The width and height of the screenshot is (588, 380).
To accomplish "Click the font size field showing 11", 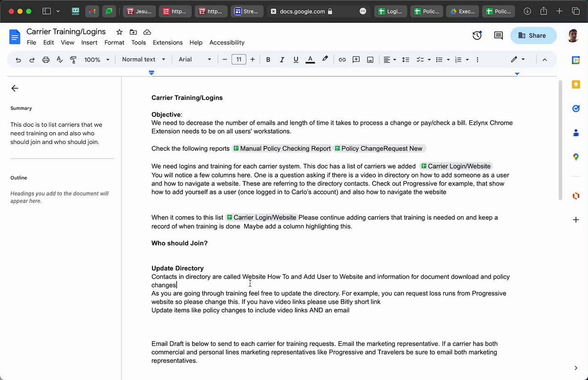I will point(239,60).
